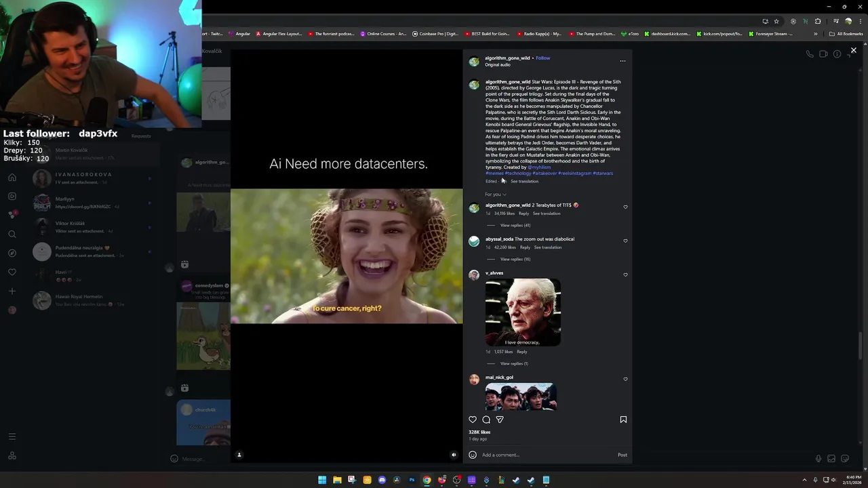Screen dimensions: 868x488
Task: Expand the 'For you' comment sort dropdown
Action: click(x=496, y=195)
